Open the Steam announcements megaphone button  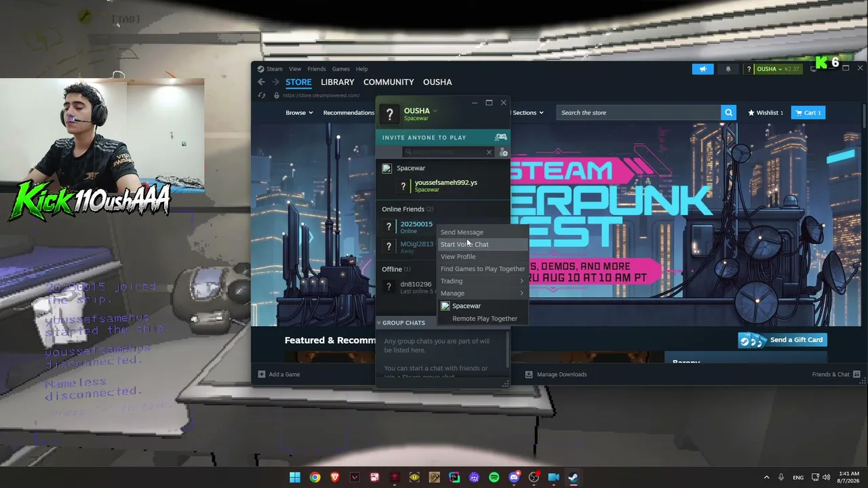[703, 69]
